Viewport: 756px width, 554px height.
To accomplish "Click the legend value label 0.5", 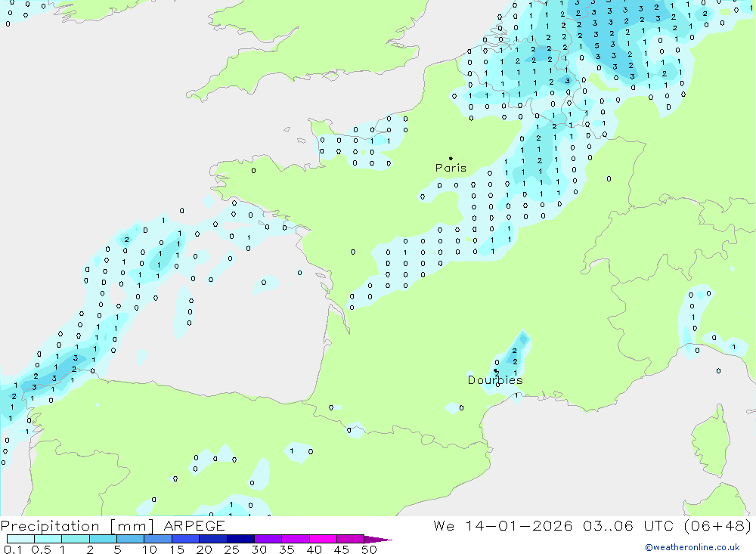I will click(41, 549).
